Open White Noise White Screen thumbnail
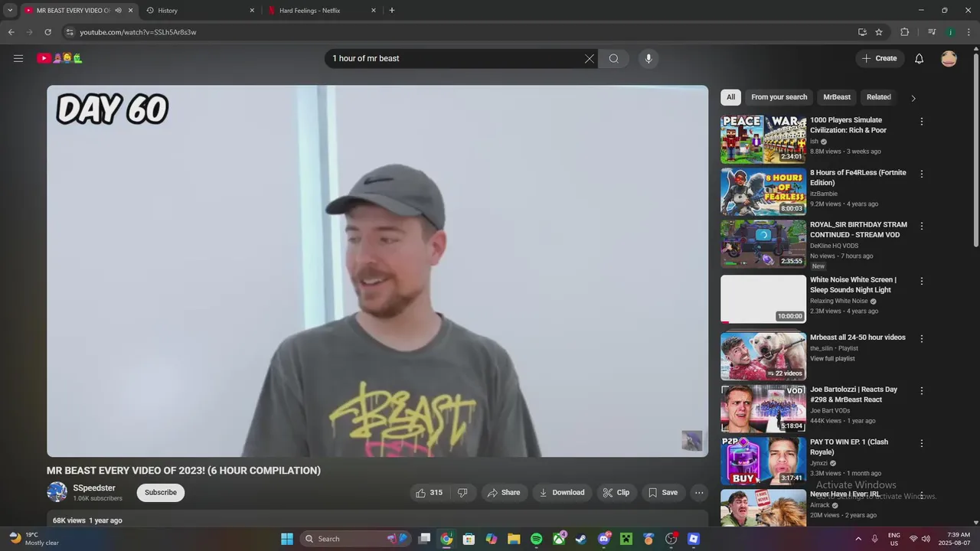980x551 pixels. point(763,299)
